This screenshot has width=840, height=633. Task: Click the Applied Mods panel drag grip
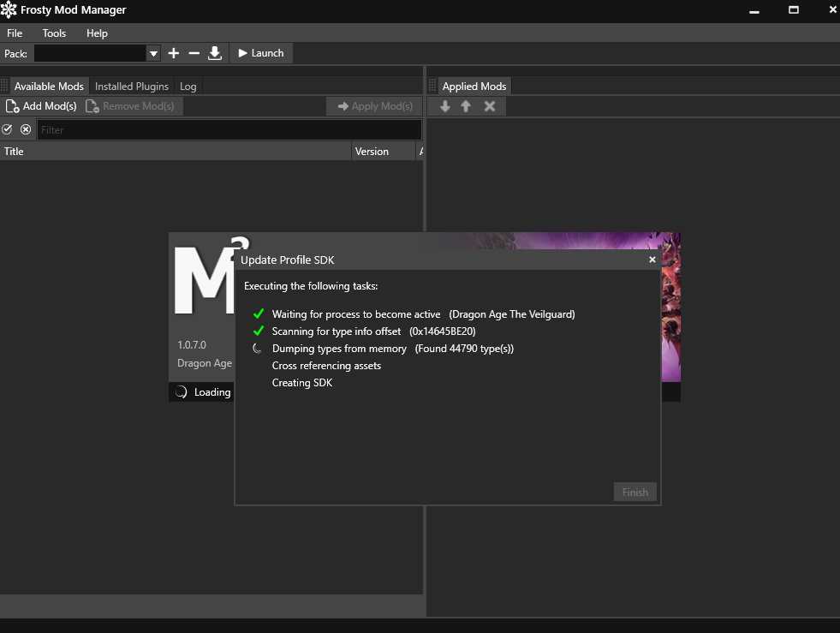click(432, 86)
